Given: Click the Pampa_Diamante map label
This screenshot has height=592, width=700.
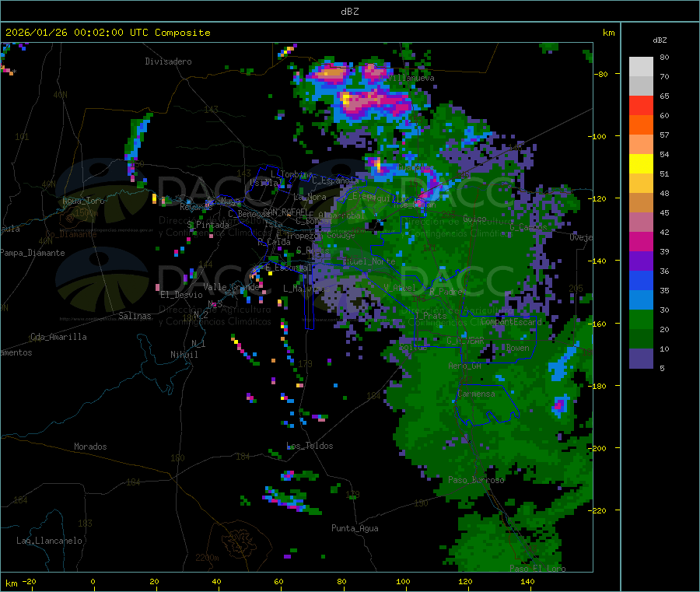Looking at the screenshot, I should 33,253.
